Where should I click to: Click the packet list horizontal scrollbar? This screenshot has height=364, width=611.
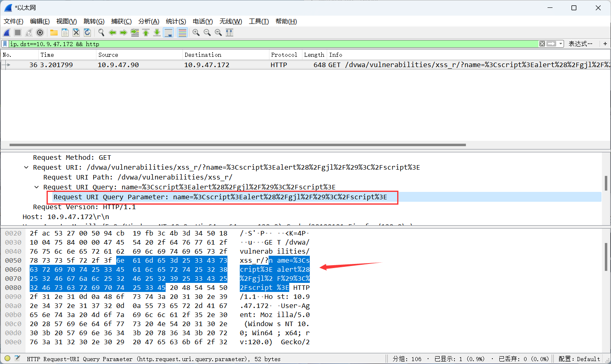pos(238,145)
